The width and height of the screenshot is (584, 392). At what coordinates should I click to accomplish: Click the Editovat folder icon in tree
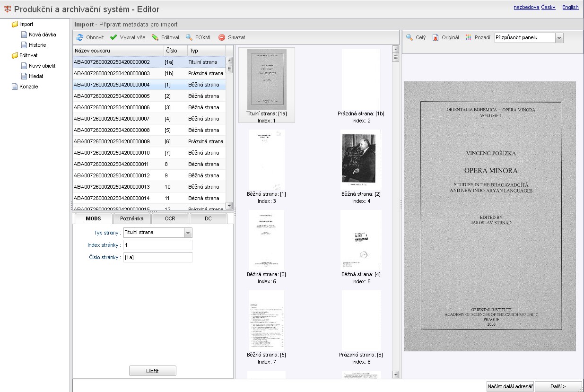coord(15,55)
